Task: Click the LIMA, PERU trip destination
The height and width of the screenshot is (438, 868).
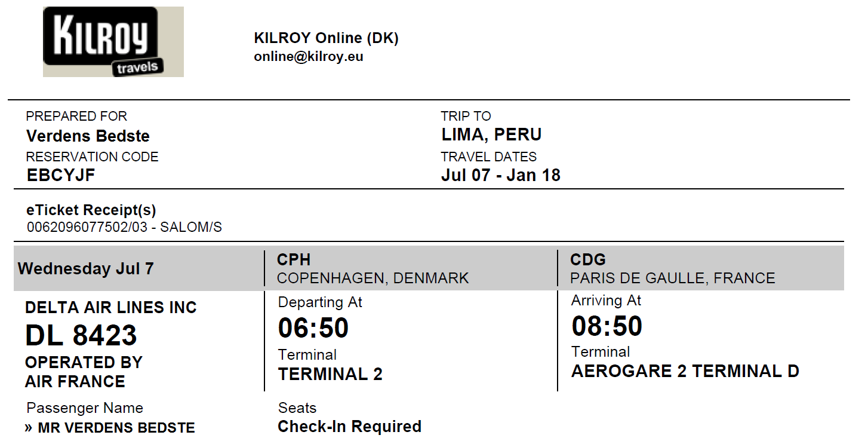Action: 491,135
